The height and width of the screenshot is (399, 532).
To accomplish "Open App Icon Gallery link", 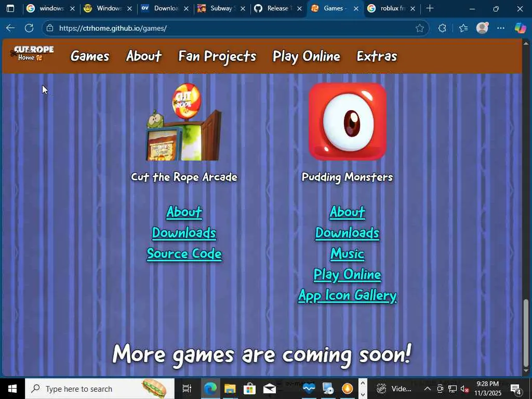I will pos(348,296).
